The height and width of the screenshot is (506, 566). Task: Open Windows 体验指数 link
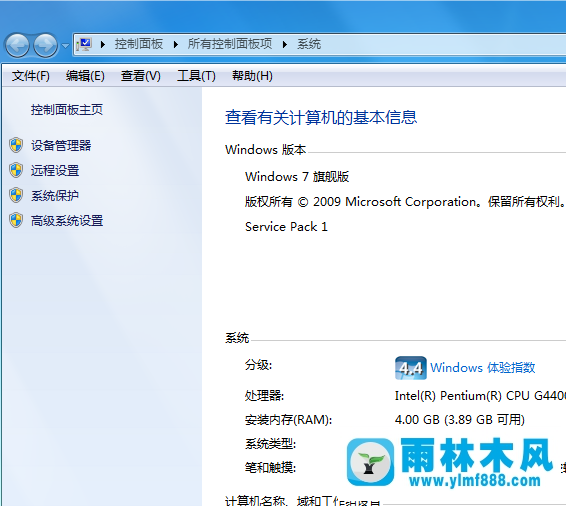(483, 368)
